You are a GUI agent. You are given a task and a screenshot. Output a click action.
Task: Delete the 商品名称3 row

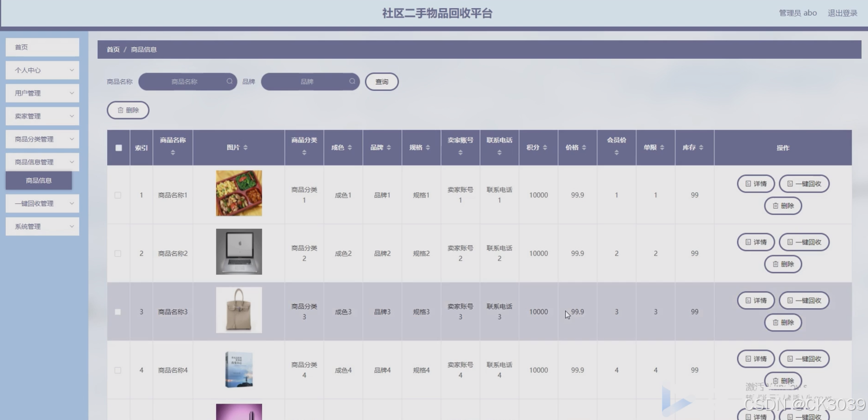click(783, 322)
